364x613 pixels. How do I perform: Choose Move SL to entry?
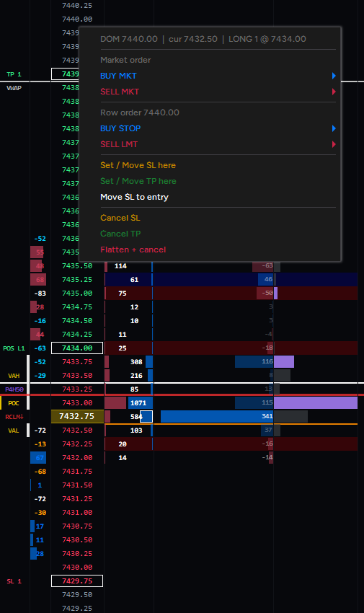click(134, 197)
